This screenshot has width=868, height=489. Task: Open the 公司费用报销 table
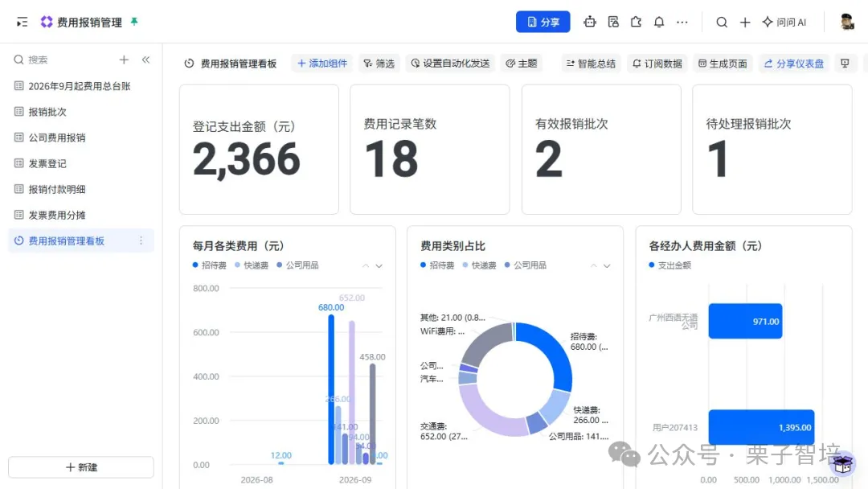click(81, 138)
